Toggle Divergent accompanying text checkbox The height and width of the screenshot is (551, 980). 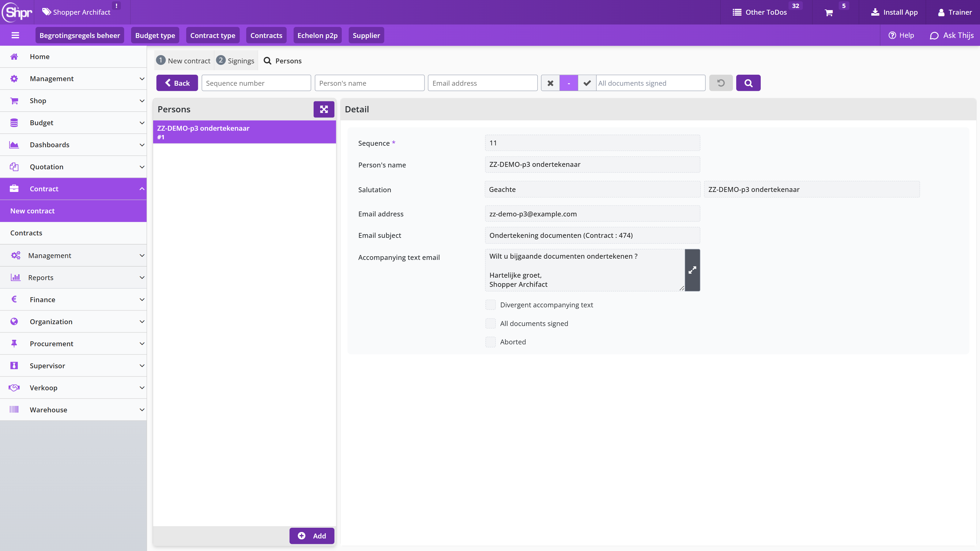(490, 305)
